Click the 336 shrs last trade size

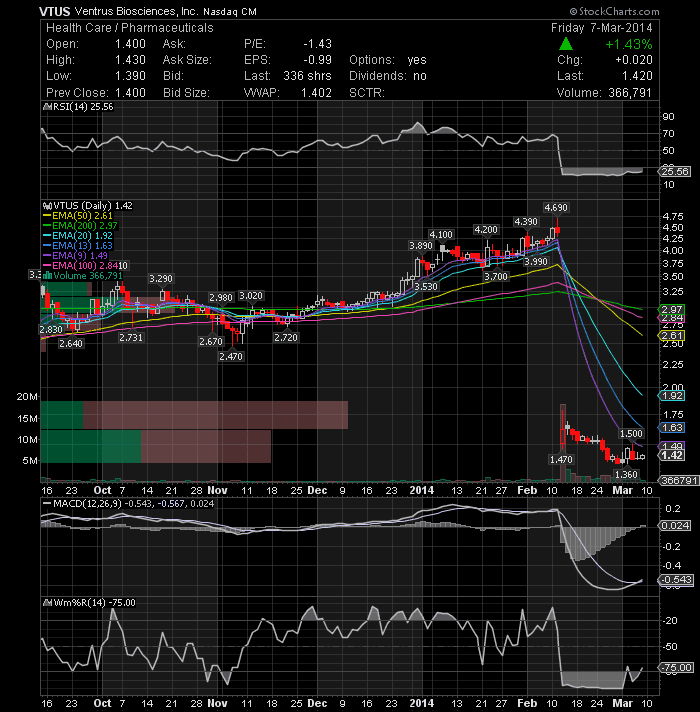pyautogui.click(x=307, y=76)
